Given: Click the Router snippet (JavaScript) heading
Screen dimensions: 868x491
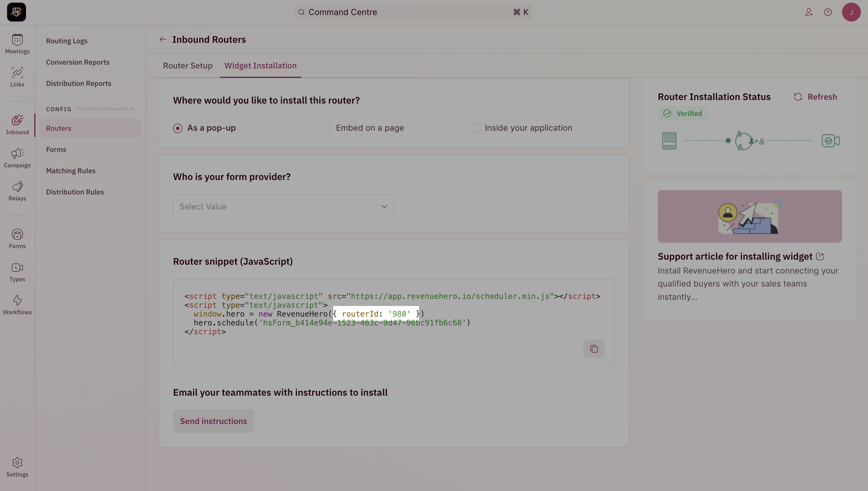Looking at the screenshot, I should click(233, 262).
